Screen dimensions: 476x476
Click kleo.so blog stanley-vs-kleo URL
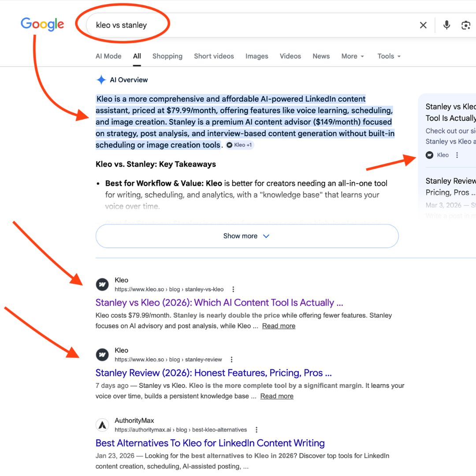pos(169,289)
